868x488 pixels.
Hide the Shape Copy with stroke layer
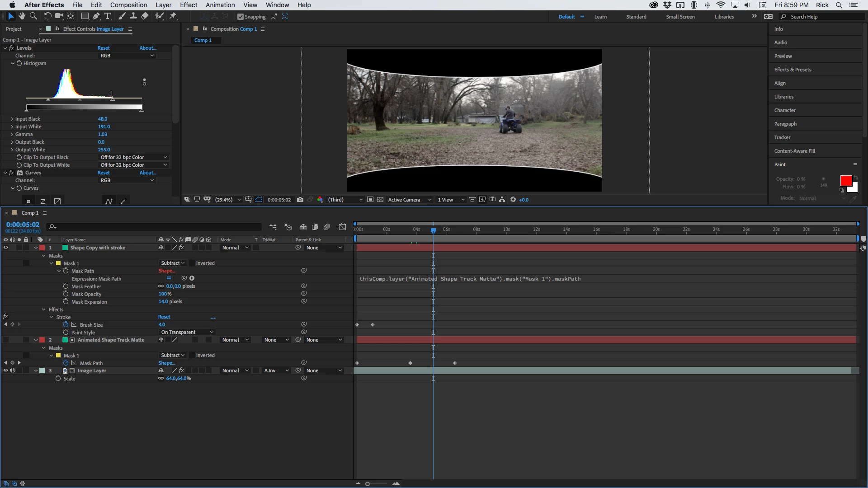click(x=6, y=248)
